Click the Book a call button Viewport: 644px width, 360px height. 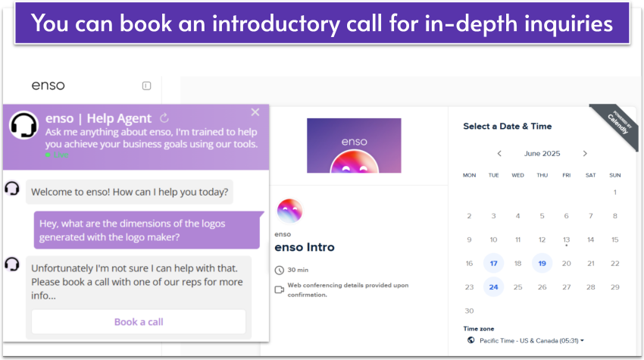[x=139, y=322]
